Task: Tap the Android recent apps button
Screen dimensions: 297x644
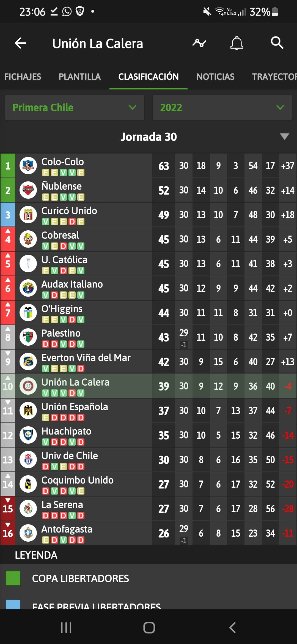Action: point(66,628)
